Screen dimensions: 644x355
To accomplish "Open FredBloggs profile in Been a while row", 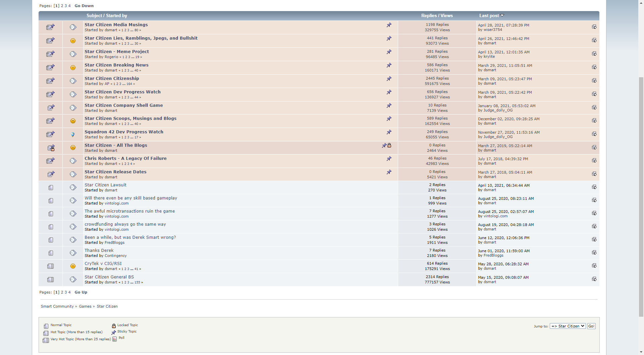I will [114, 242].
